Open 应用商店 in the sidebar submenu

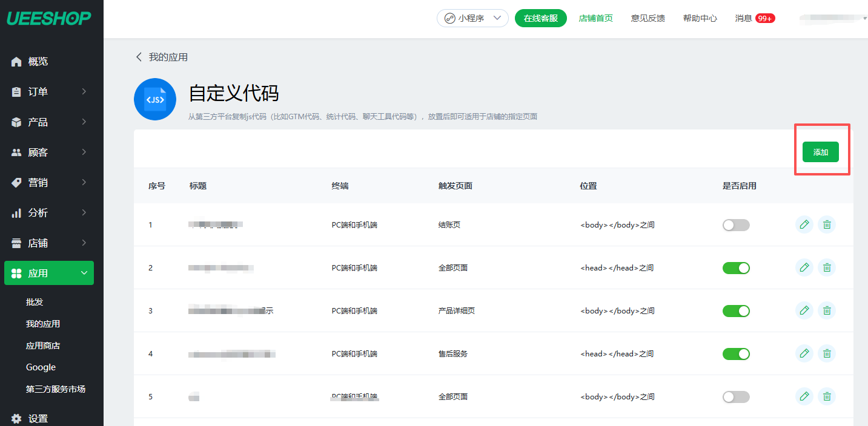(43, 346)
